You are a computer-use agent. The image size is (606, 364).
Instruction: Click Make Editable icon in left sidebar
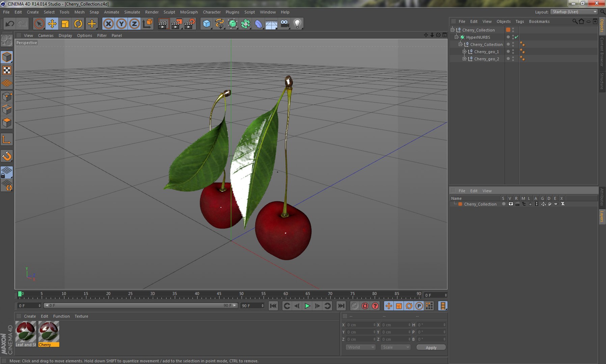coord(7,41)
